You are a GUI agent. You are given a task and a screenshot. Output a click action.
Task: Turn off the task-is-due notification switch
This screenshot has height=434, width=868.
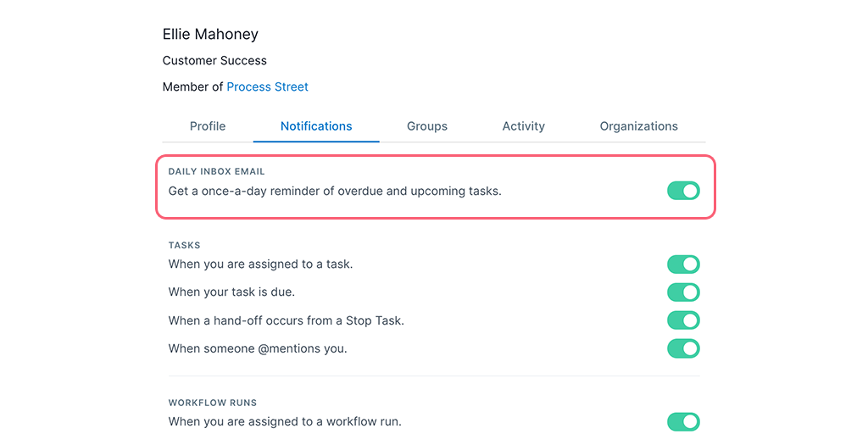684,292
